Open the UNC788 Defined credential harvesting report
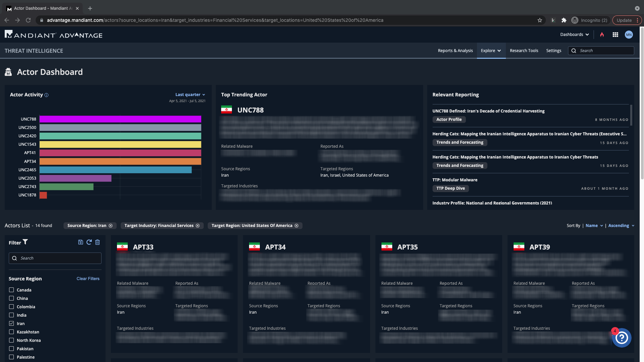 pyautogui.click(x=488, y=111)
